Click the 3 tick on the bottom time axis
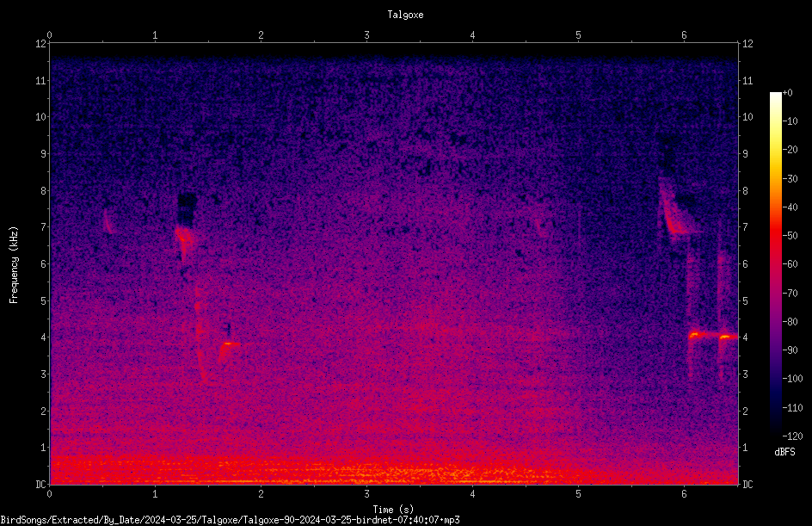 pos(366,494)
